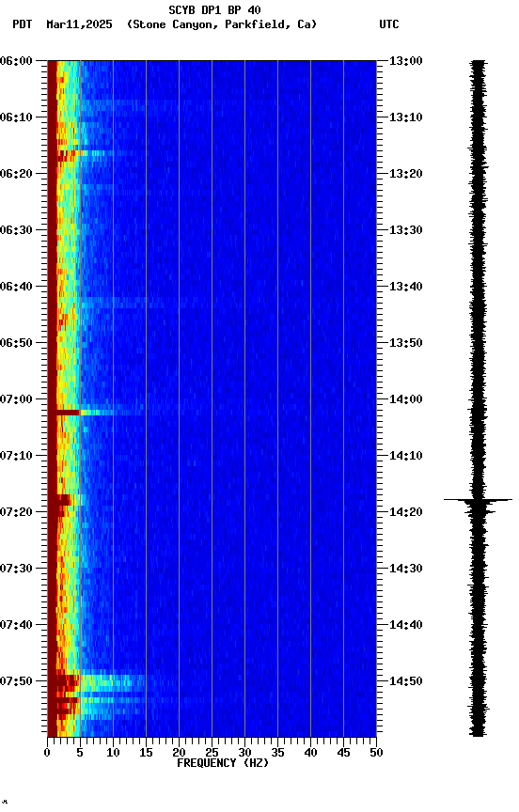Click the '14:10' UTC time label

click(406, 456)
